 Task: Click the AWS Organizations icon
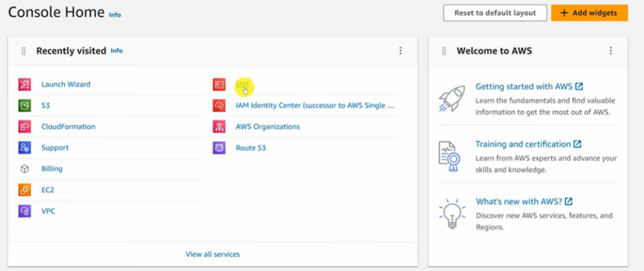[219, 126]
